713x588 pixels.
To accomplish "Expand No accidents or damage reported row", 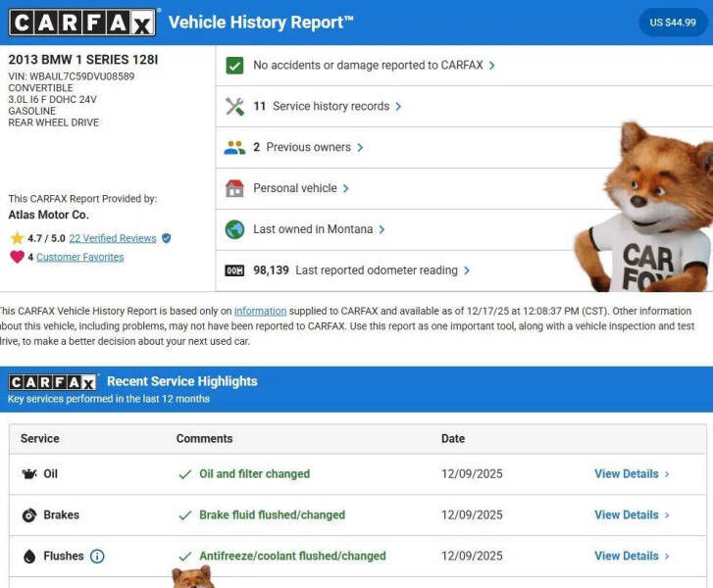I will pos(374,66).
